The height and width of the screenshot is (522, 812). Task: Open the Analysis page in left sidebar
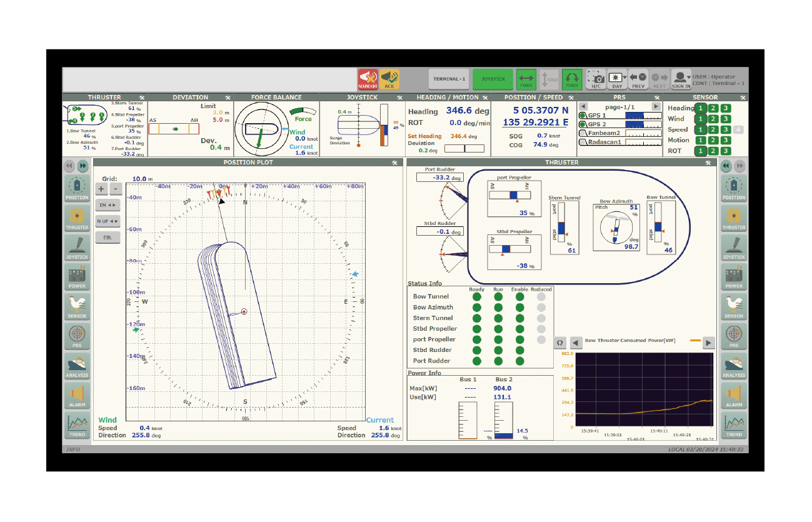[x=77, y=366]
